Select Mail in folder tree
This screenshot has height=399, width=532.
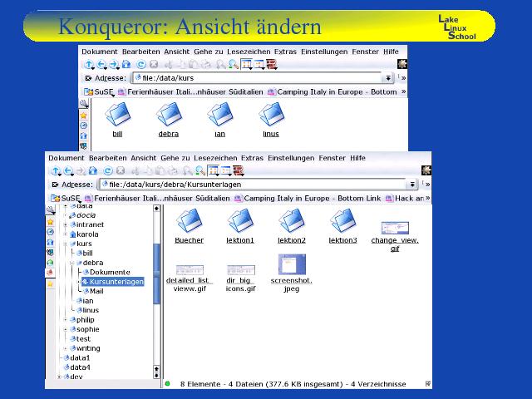[x=93, y=291]
